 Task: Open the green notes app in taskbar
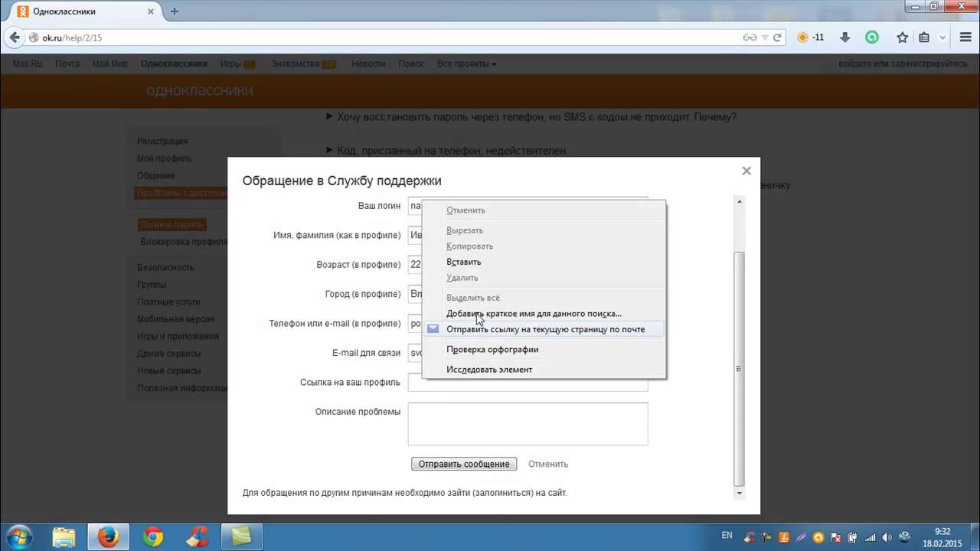pos(241,536)
